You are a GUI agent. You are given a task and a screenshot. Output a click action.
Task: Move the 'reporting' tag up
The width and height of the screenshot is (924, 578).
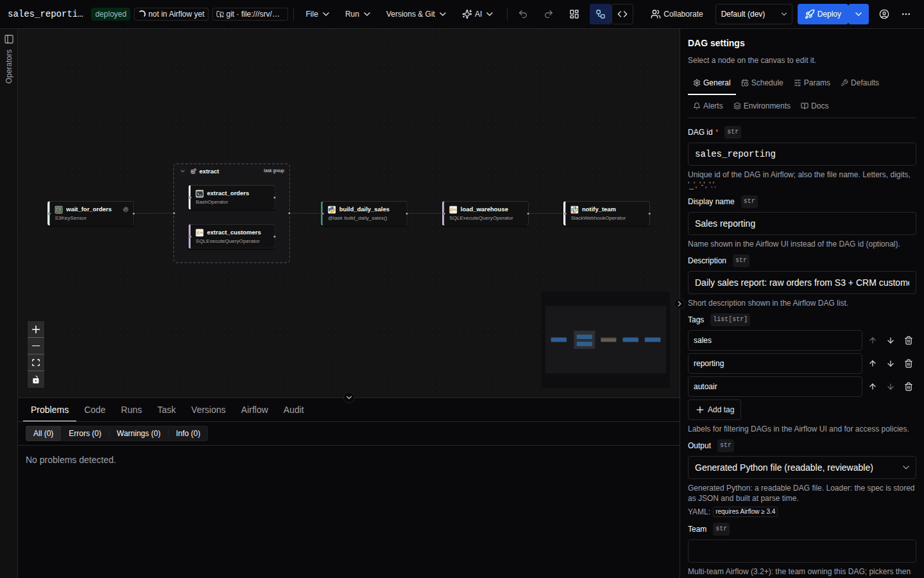coord(873,363)
